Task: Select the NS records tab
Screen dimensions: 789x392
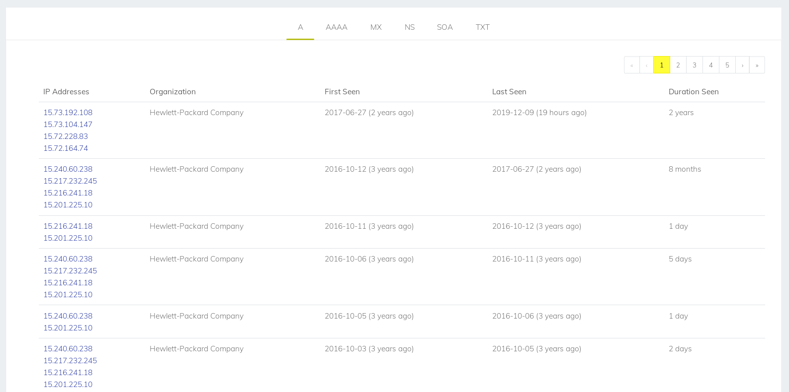Action: (410, 27)
